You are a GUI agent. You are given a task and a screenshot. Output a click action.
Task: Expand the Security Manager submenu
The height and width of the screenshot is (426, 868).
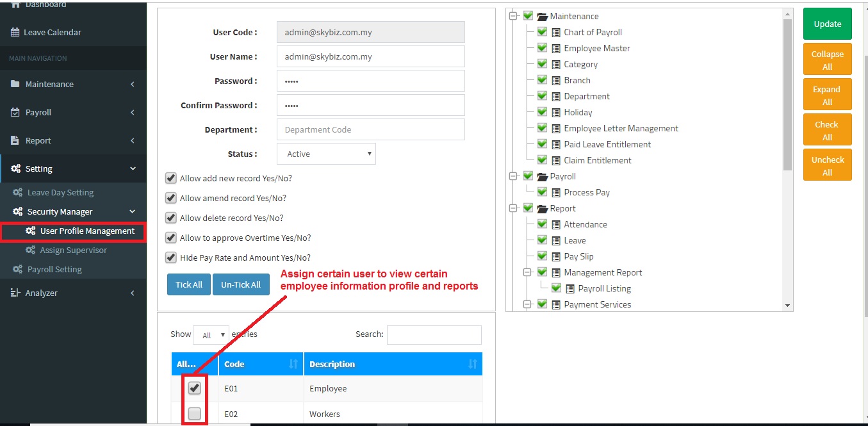[60, 212]
